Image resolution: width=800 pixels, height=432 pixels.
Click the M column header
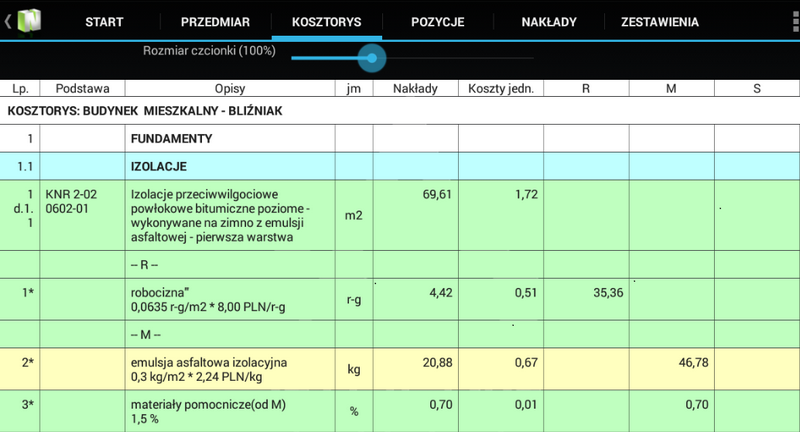[x=671, y=88]
